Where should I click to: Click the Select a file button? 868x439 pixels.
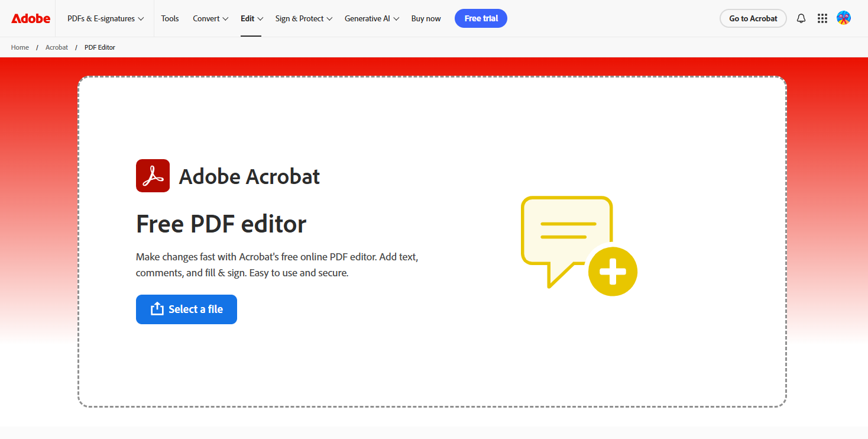click(186, 309)
